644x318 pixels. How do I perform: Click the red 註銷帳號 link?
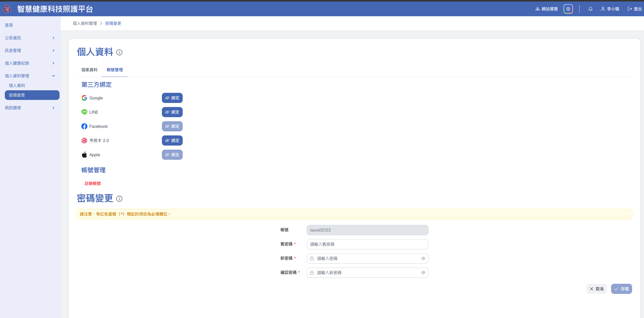(92, 183)
